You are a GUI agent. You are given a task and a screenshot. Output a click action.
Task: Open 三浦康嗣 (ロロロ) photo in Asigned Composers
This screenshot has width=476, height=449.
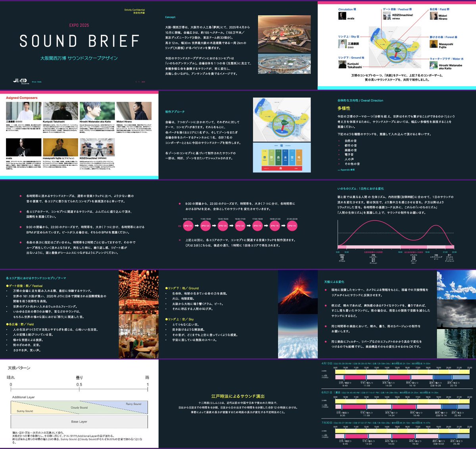pyautogui.click(x=23, y=111)
